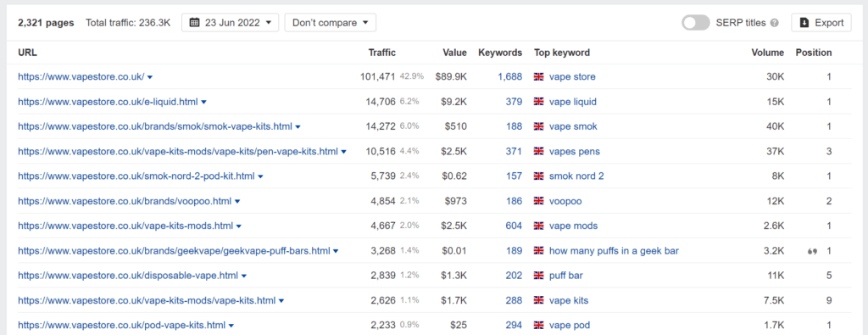Viewport: 868px width, 335px height.
Task: Click the featured snippet quote icon near position
Action: click(813, 251)
